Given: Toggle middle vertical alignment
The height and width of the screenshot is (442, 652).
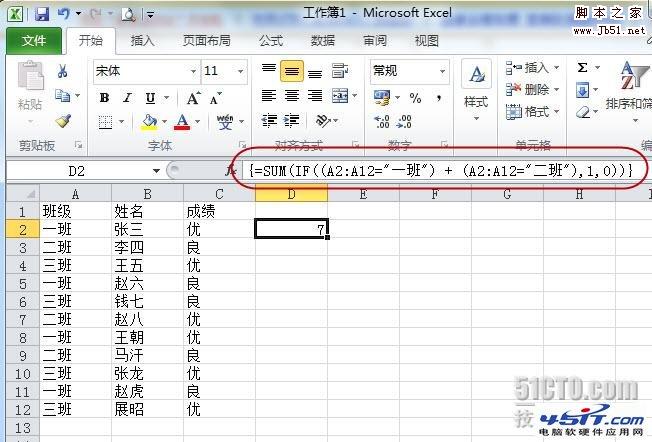Looking at the screenshot, I should pyautogui.click(x=291, y=71).
